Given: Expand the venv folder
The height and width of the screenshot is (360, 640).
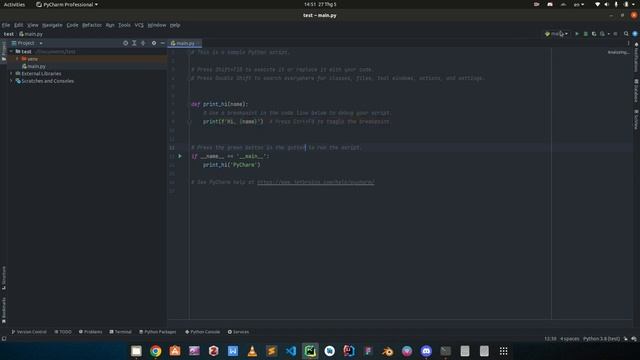Looking at the screenshot, I should point(17,59).
